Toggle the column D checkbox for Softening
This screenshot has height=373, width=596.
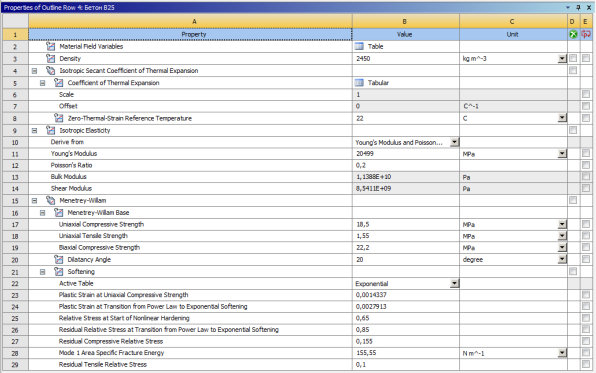click(573, 271)
